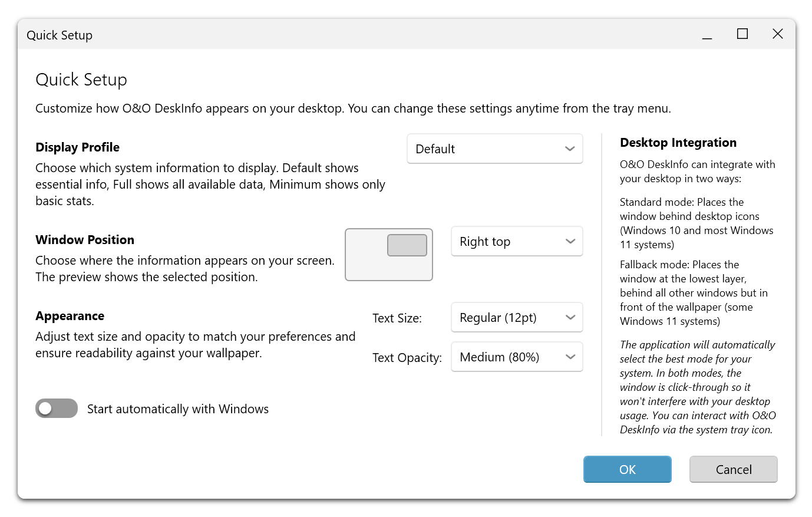Click the "Text Size:" label
Image resolution: width=812 pixels, height=517 pixels.
tap(397, 318)
